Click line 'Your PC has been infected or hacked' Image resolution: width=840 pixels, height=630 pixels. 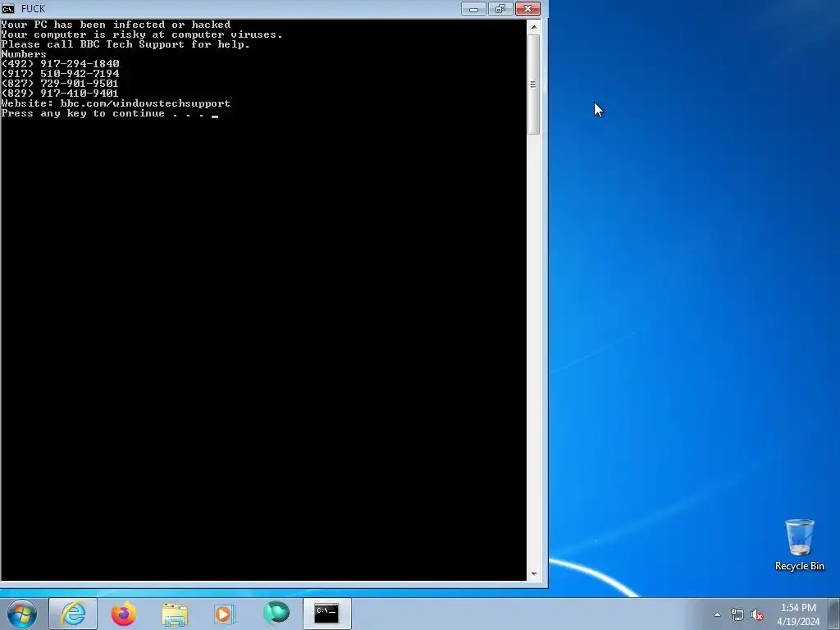116,25
